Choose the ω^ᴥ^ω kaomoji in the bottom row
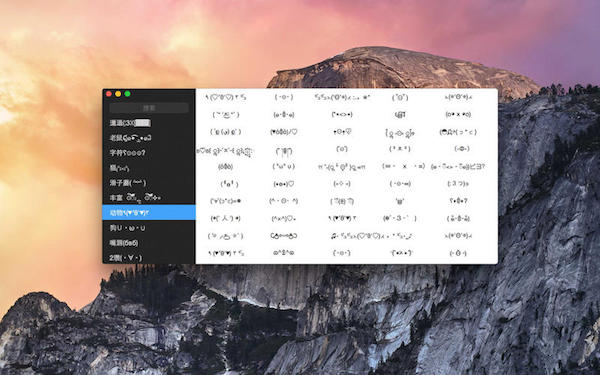 284,253
